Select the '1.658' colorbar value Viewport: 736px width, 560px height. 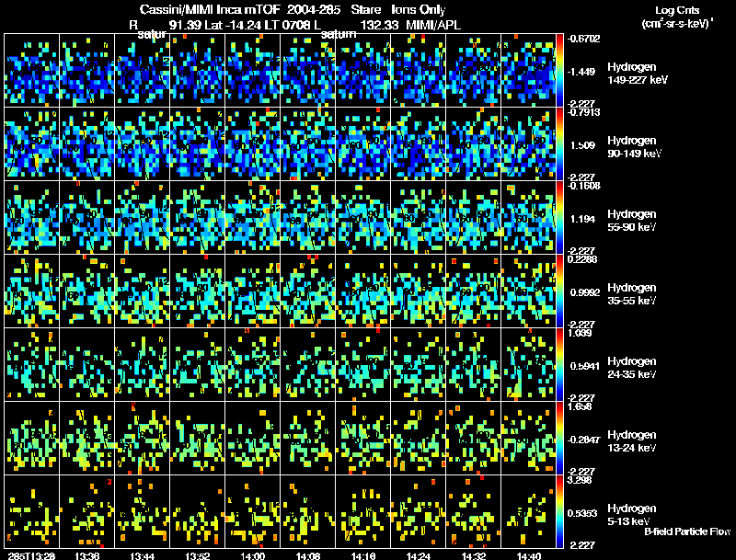point(581,406)
